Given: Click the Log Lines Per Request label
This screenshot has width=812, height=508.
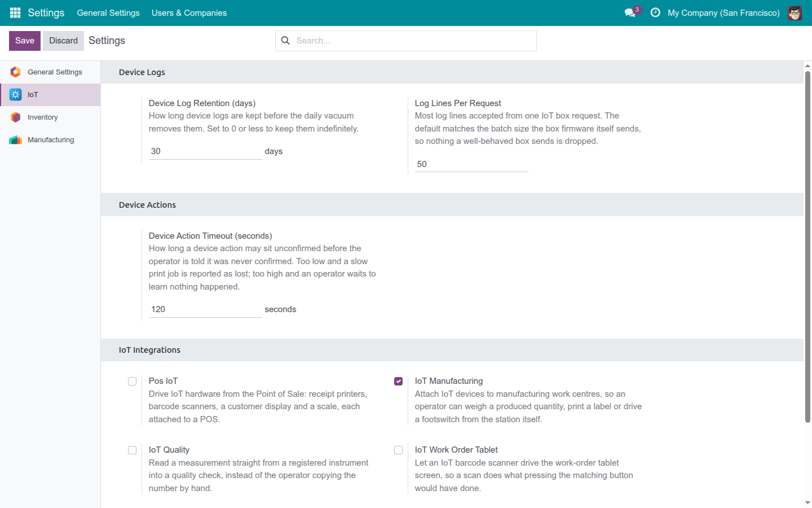Looking at the screenshot, I should point(458,103).
